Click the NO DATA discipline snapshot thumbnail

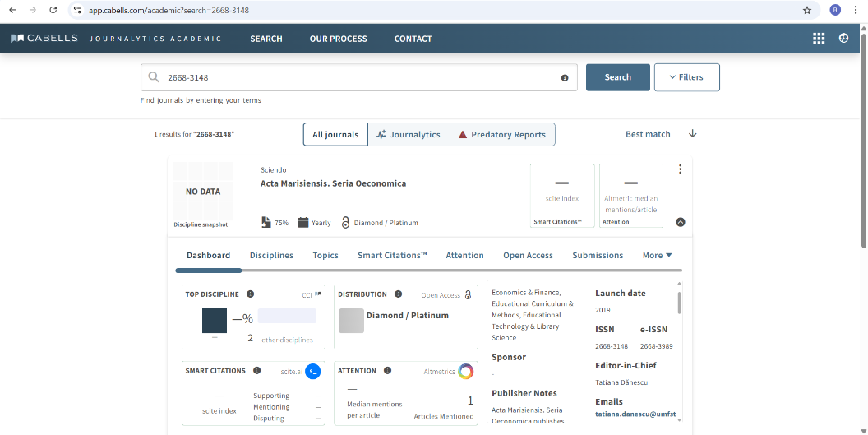203,192
